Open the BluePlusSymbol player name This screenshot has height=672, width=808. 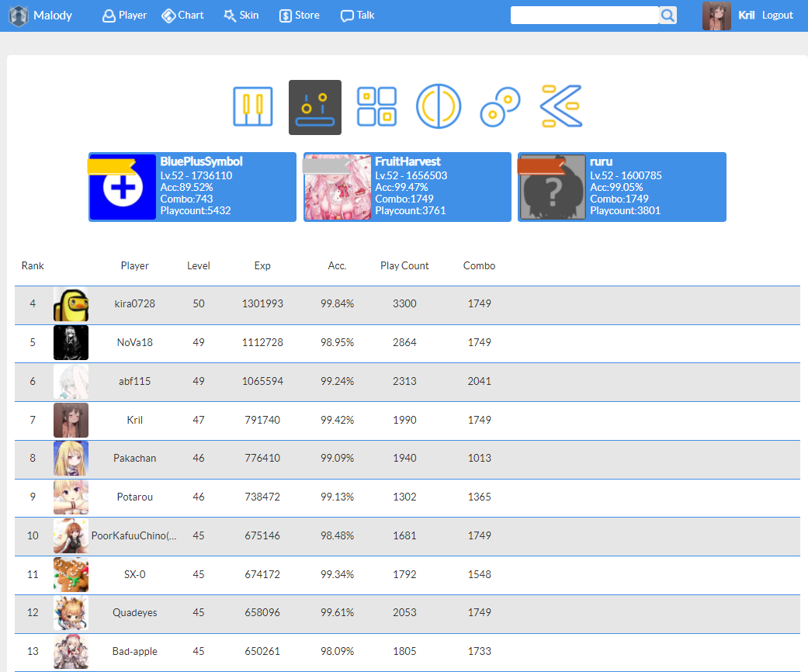point(202,161)
